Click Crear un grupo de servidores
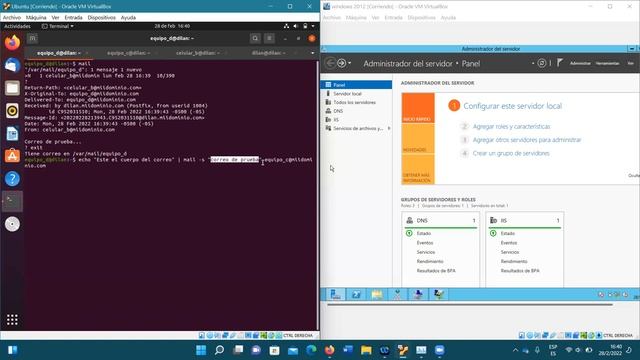This screenshot has width=640, height=360. point(511,153)
